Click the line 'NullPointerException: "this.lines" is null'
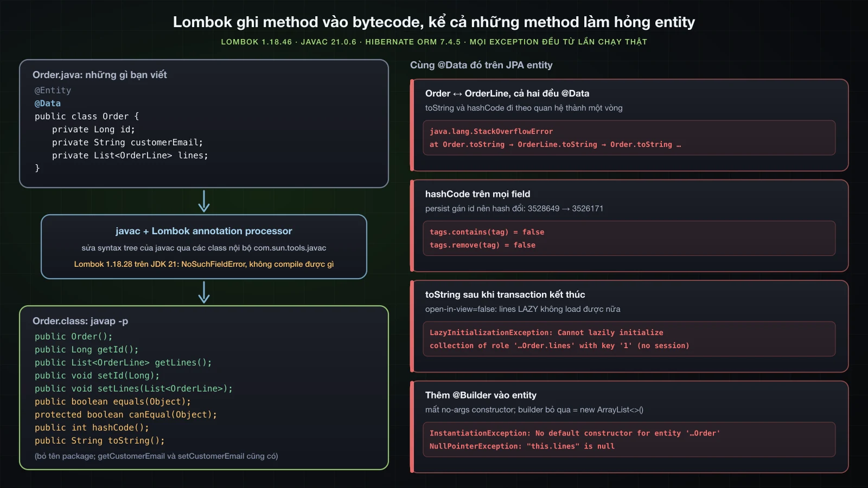This screenshot has height=488, width=868. 522,446
